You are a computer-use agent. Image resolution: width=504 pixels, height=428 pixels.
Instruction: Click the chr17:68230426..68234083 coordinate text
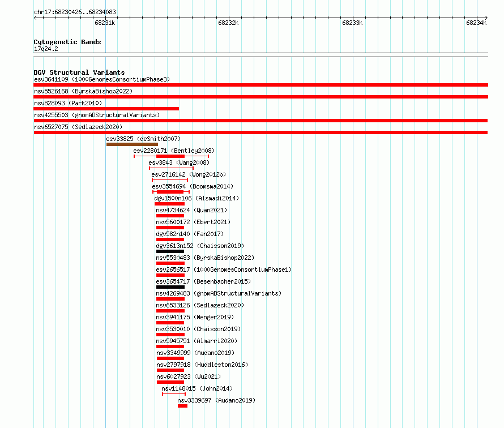[75, 12]
